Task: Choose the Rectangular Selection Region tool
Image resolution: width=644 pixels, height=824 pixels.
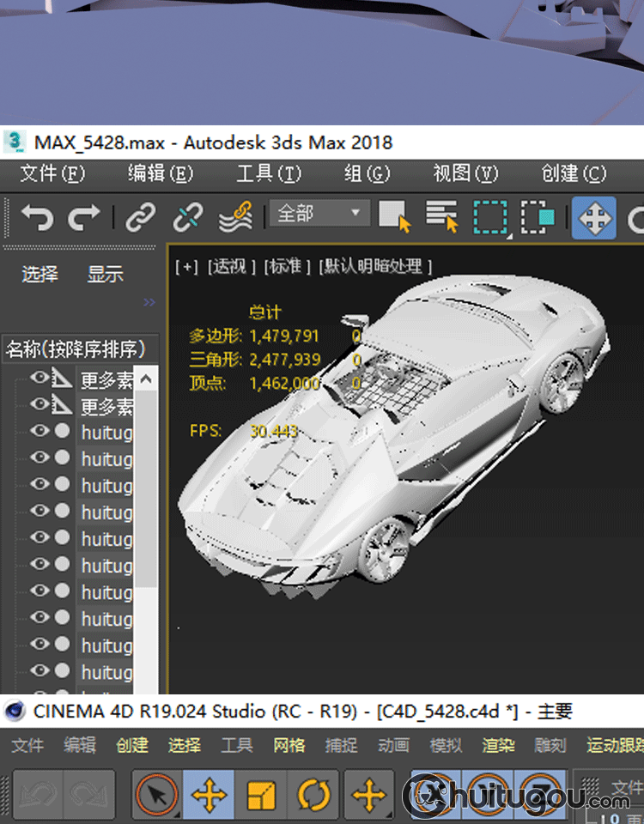Action: 490,217
